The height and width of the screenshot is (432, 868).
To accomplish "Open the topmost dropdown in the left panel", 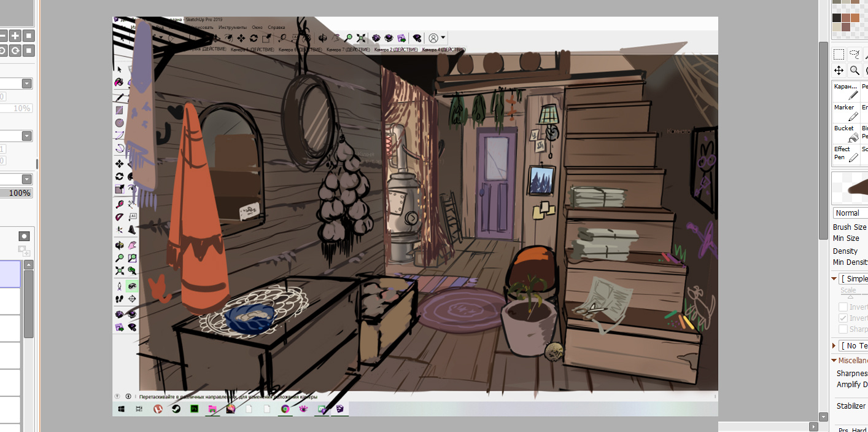I will [26, 84].
